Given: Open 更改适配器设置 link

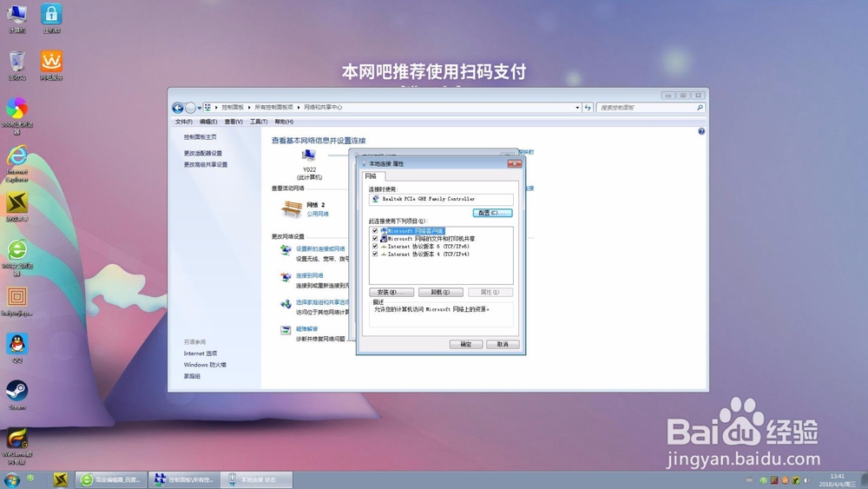Looking at the screenshot, I should point(202,154).
